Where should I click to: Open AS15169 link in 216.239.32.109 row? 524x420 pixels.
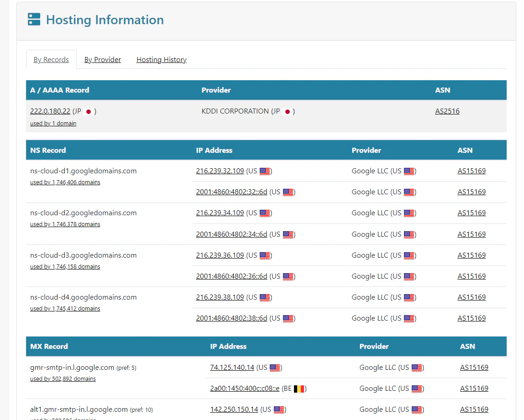coord(472,171)
